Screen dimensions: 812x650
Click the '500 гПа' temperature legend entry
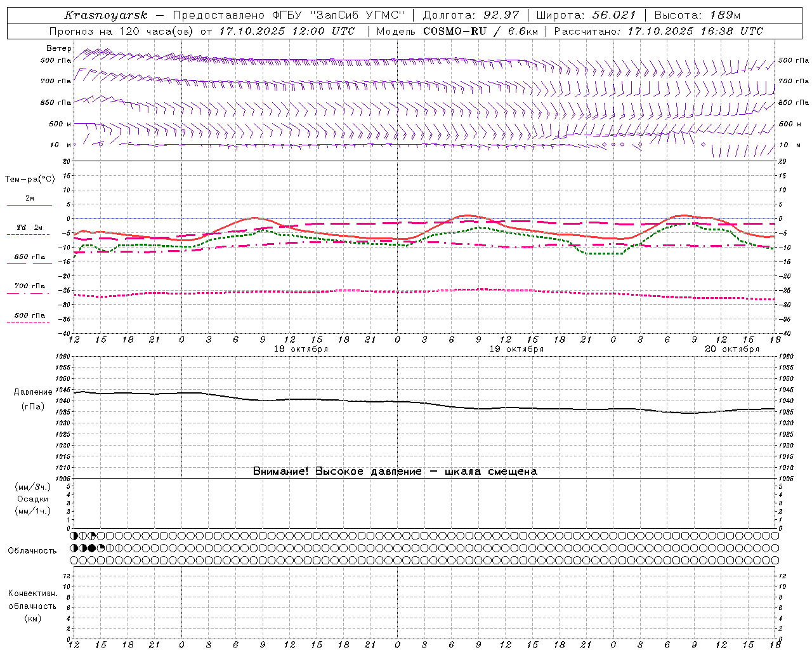click(x=30, y=315)
